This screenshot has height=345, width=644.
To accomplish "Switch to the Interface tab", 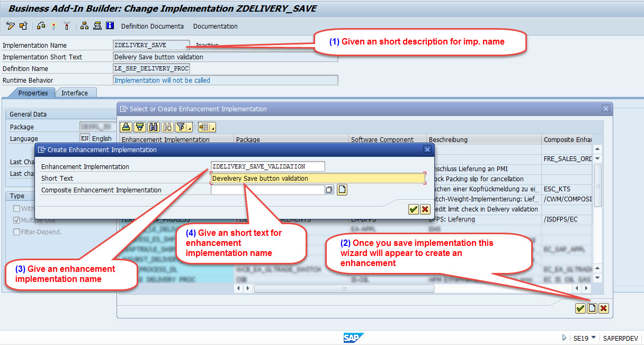I will pos(76,92).
